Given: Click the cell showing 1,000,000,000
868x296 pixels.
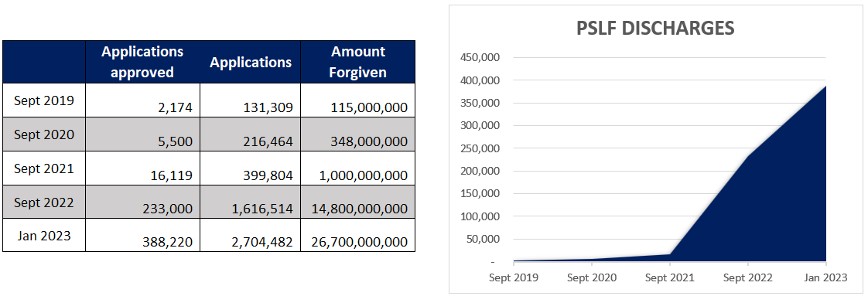Looking at the screenshot, I should (358, 168).
